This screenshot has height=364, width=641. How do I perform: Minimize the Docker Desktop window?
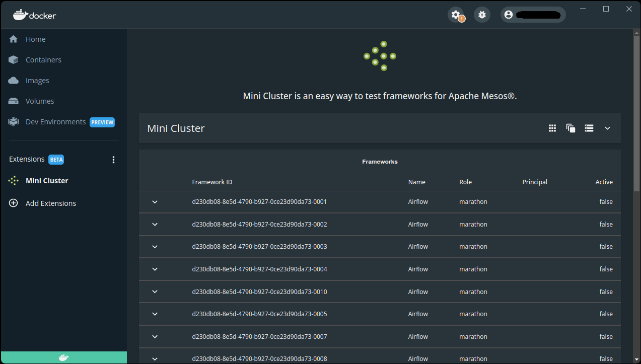(583, 9)
